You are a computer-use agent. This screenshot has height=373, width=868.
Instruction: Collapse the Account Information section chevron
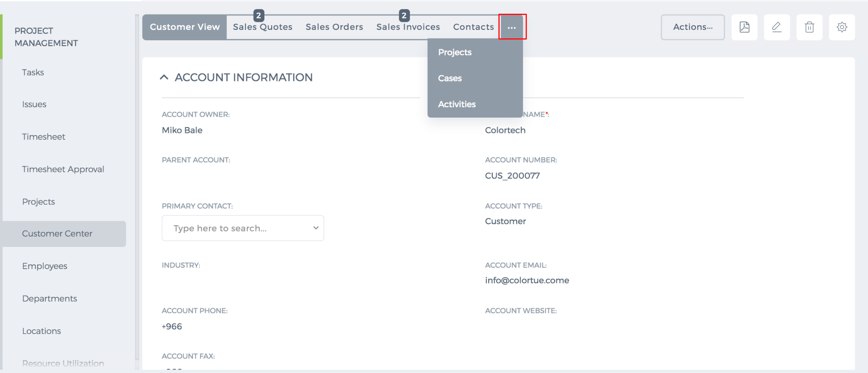164,77
